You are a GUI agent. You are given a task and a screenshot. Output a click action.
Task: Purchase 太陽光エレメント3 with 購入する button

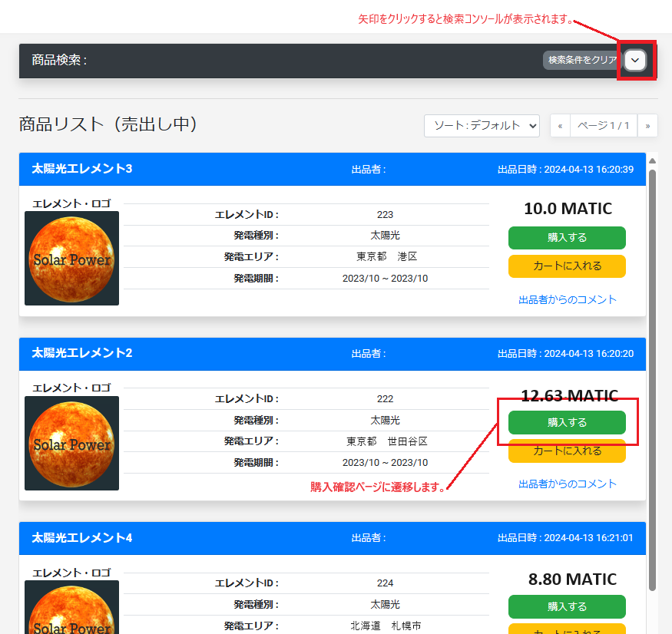click(x=567, y=238)
